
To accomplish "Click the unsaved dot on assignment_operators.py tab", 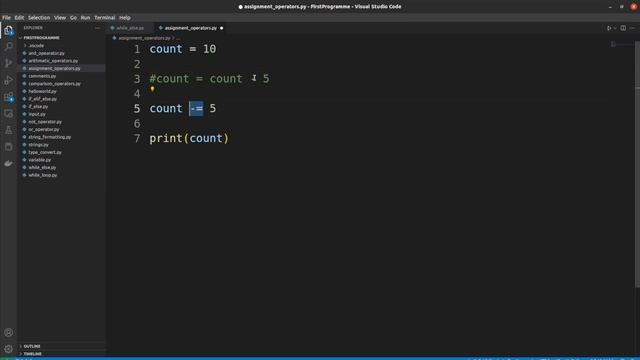I will pyautogui.click(x=222, y=28).
